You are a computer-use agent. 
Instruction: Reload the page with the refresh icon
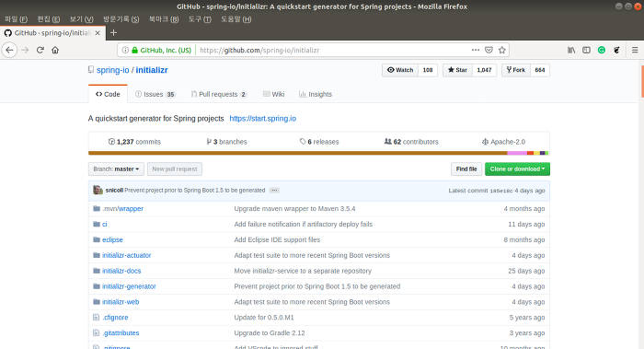40,50
